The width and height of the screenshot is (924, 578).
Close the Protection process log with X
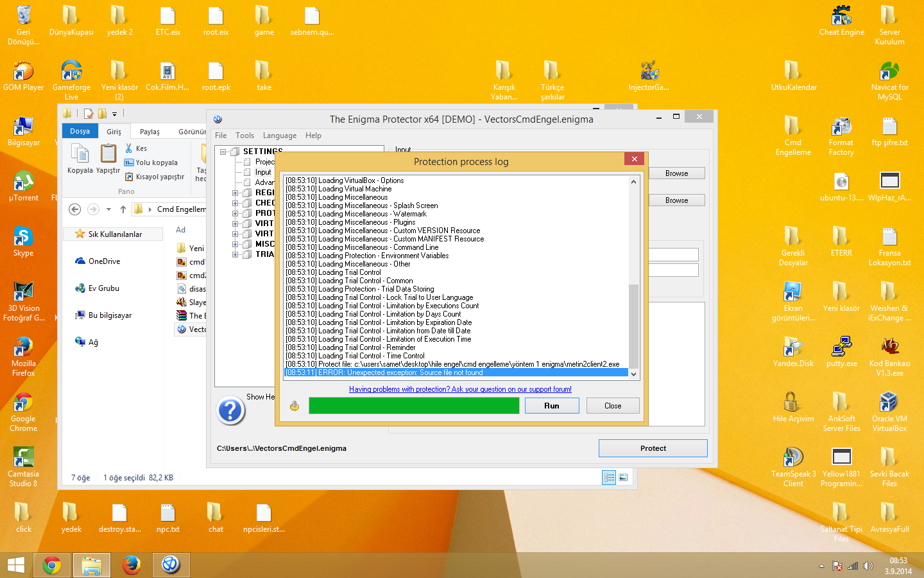(634, 159)
